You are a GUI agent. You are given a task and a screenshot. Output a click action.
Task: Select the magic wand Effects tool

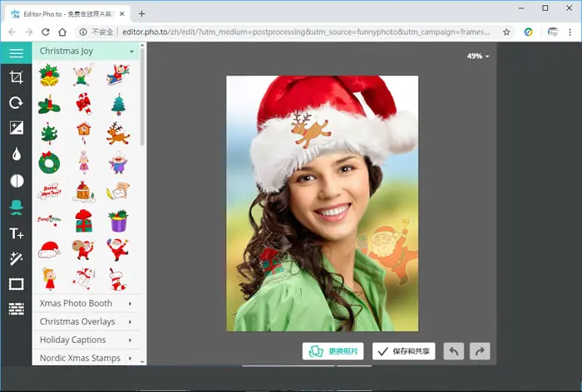tap(16, 258)
